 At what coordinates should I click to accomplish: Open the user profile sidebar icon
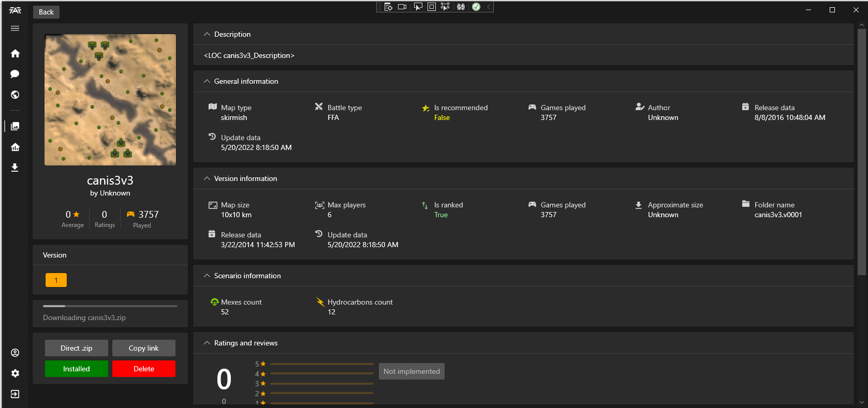point(15,353)
